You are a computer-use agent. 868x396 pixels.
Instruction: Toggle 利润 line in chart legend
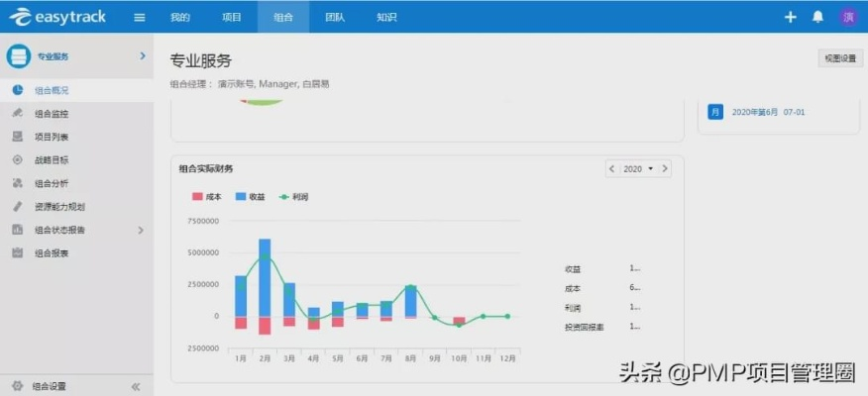(x=294, y=197)
